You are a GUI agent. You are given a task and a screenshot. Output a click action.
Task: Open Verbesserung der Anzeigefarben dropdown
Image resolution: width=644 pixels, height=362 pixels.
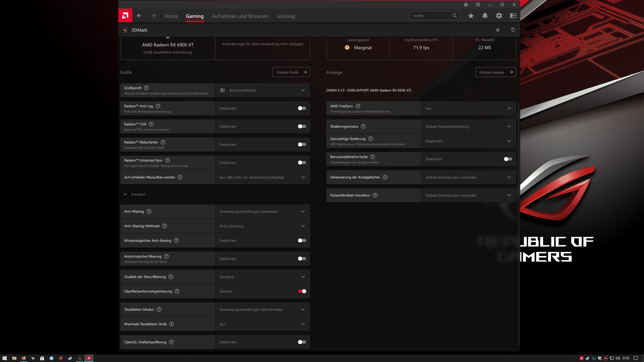pos(469,177)
